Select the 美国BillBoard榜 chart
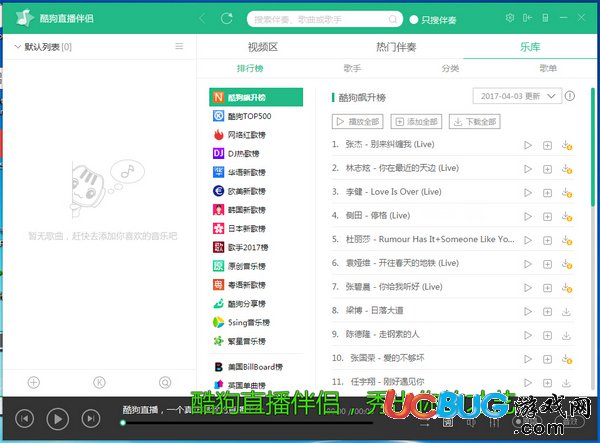 (x=256, y=367)
